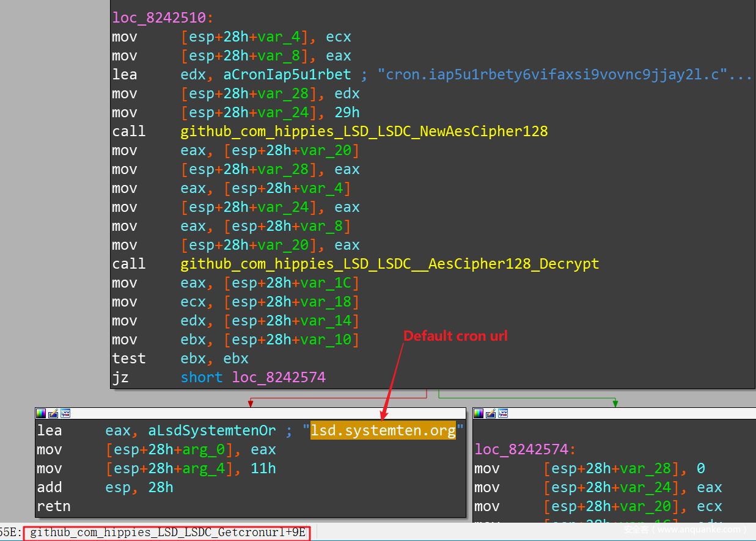The image size is (756, 541).
Task: Click the 29h constant value
Action: click(x=347, y=112)
